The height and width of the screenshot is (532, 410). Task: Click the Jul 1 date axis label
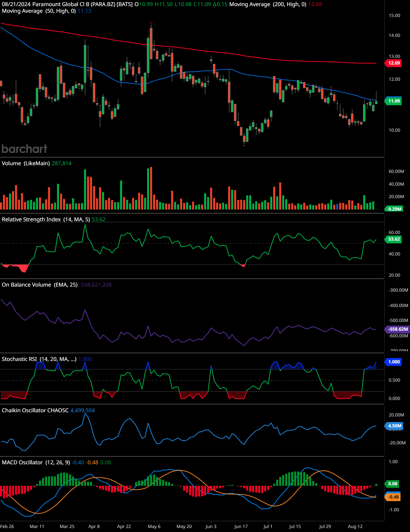(268, 526)
